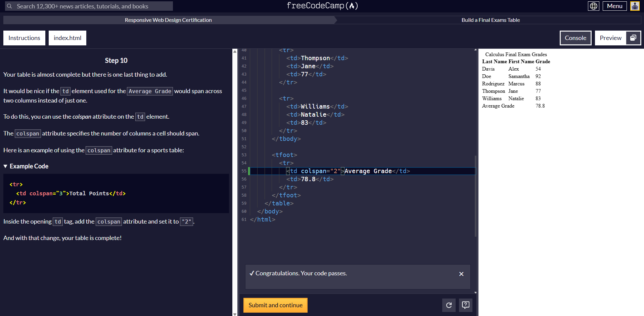The width and height of the screenshot is (644, 316).
Task: Open the user profile avatar
Action: (635, 6)
